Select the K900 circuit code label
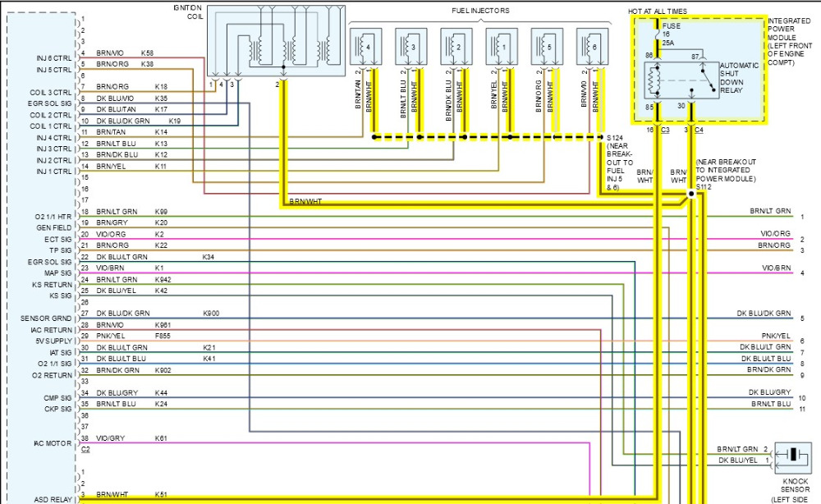The height and width of the screenshot is (504, 821). tap(212, 314)
